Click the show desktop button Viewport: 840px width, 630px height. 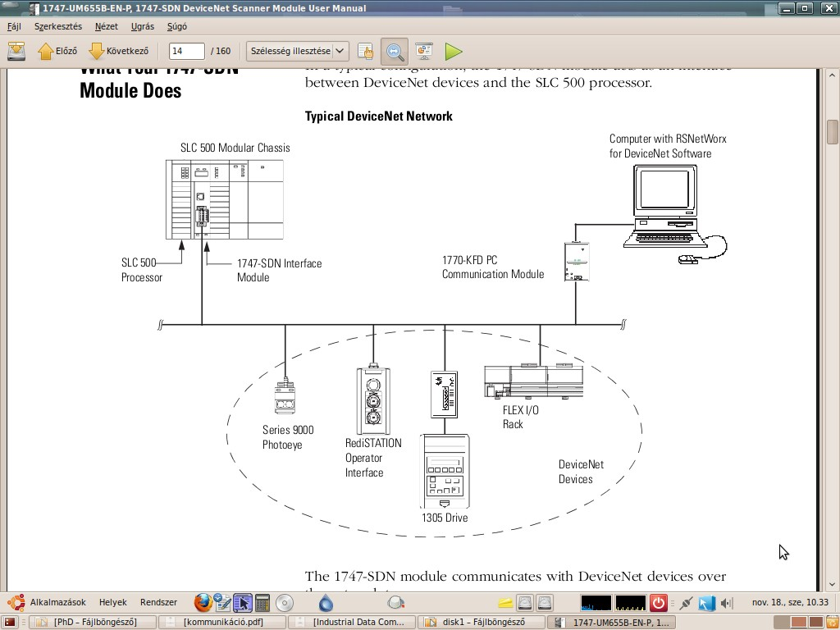click(x=9, y=622)
